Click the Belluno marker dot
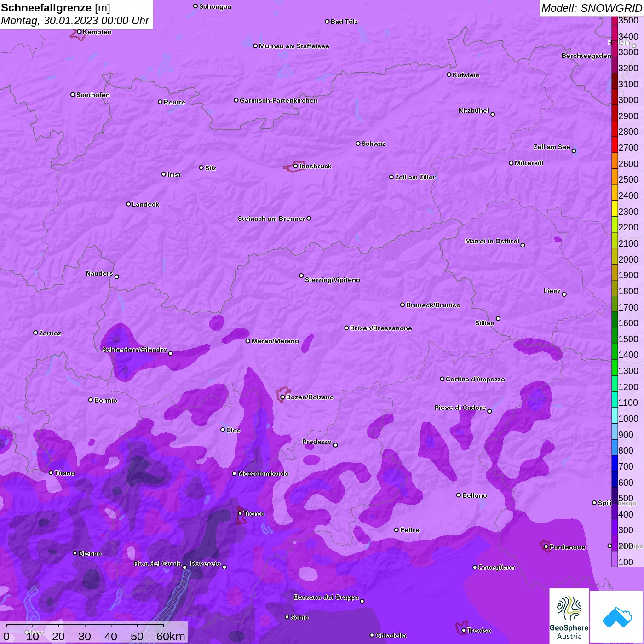 [x=459, y=495]
